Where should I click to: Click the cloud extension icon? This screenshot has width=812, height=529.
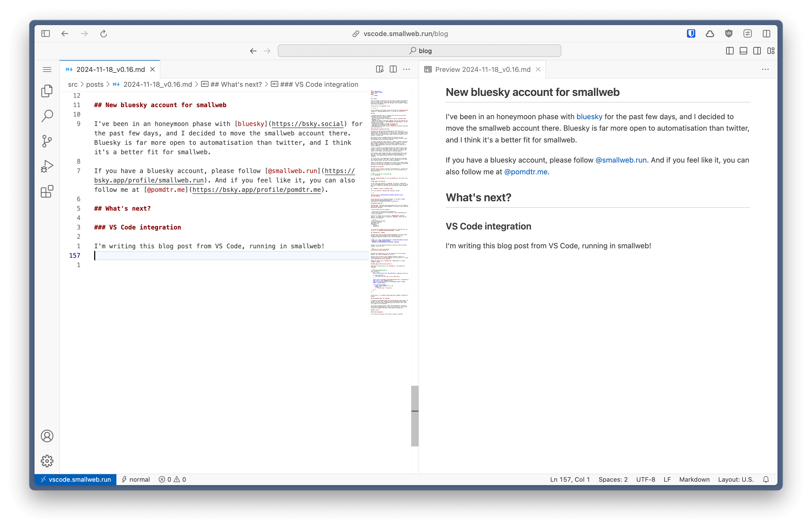pyautogui.click(x=710, y=33)
